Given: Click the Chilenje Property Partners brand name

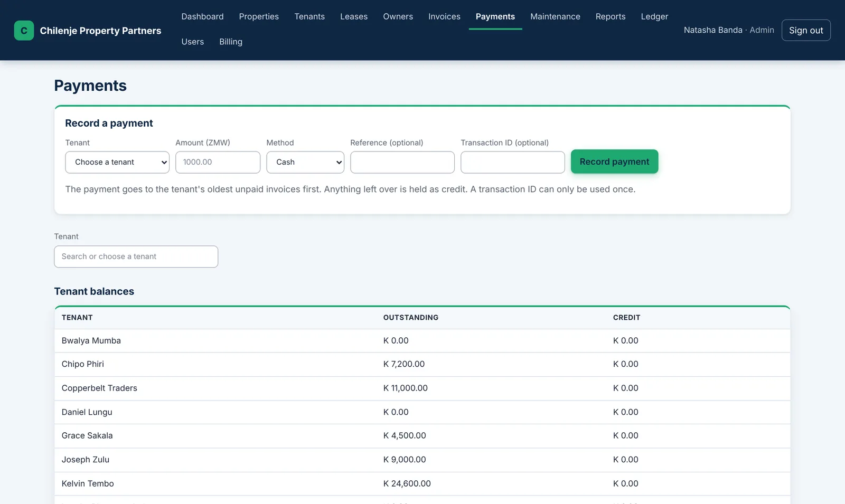Looking at the screenshot, I should (100, 31).
